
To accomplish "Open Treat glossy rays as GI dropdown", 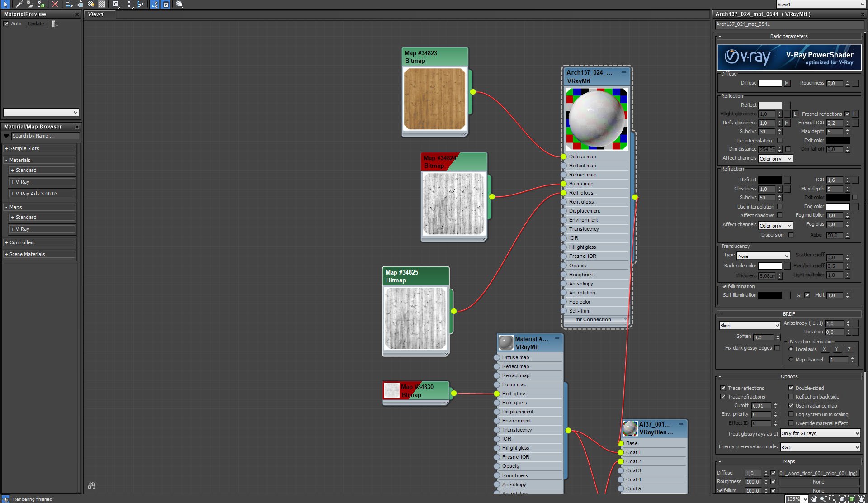I will 820,433.
